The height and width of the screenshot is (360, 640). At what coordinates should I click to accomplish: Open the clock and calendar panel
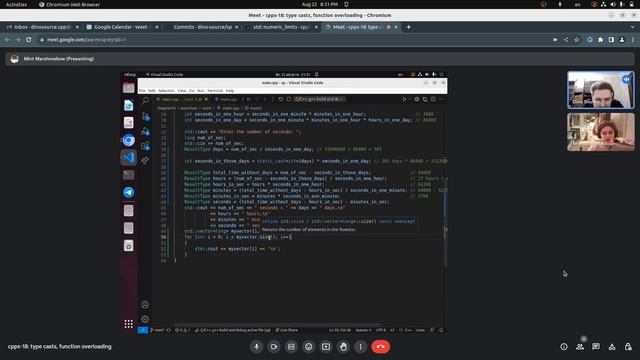[320, 4]
